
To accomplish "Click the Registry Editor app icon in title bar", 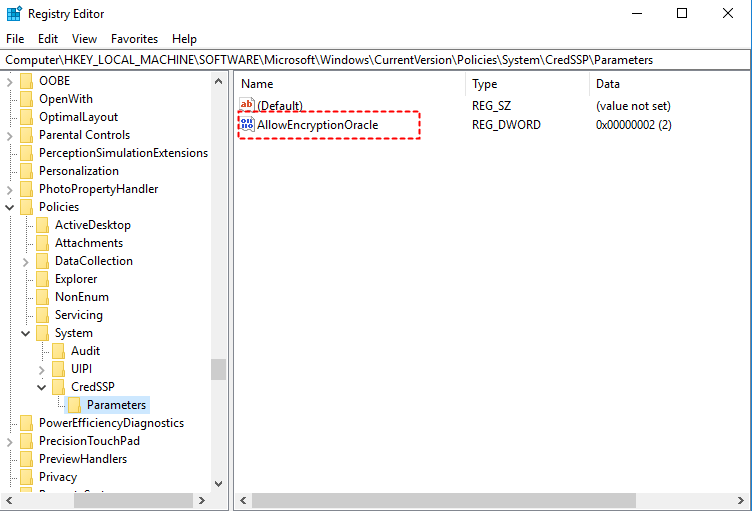I will click(14, 13).
